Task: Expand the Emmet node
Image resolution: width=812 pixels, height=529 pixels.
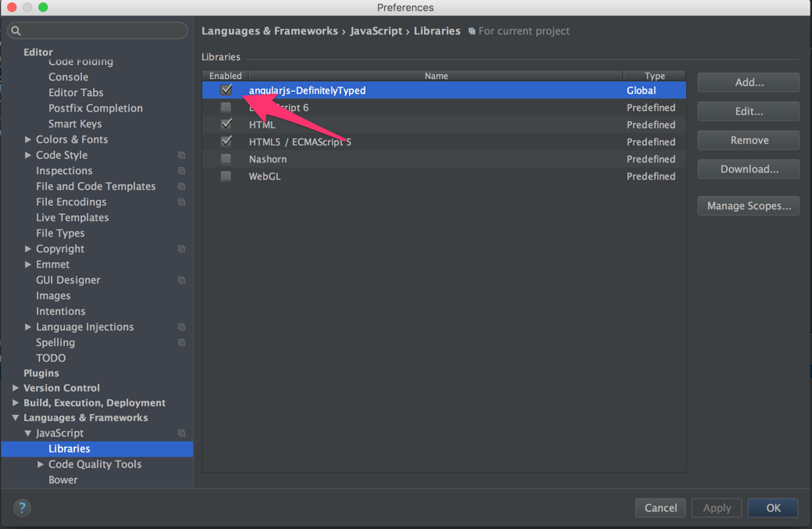Action: (x=28, y=264)
